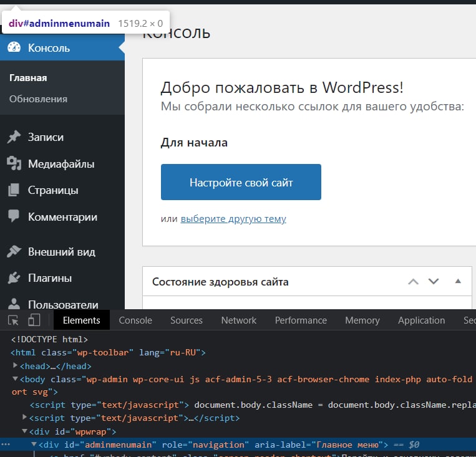This screenshot has height=457, width=476.
Task: Collapse the div id wpwrap node
Action: (25, 431)
